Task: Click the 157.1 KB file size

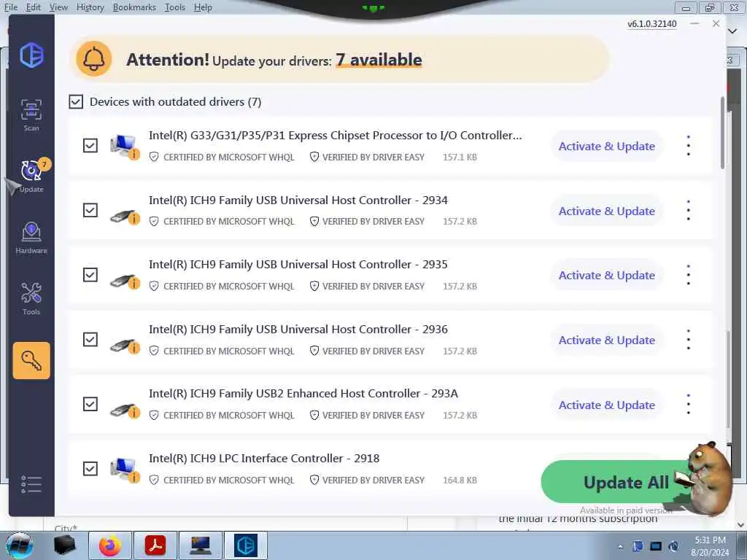Action: [460, 157]
